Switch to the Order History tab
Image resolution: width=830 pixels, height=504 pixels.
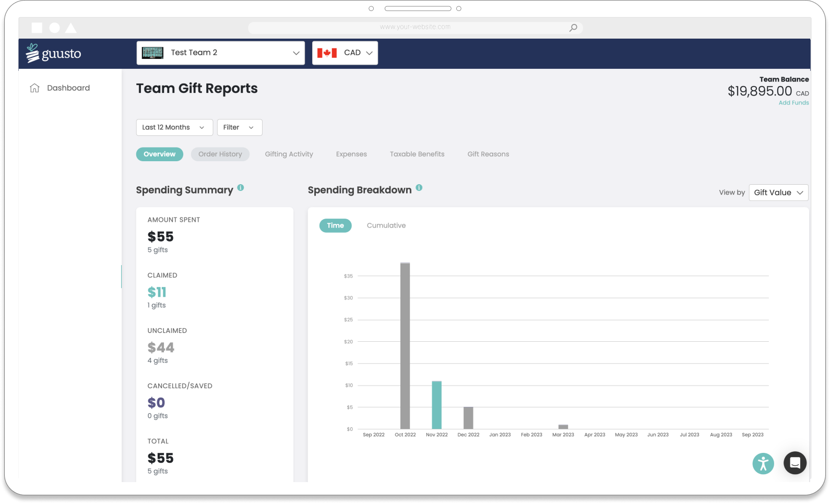[220, 154]
